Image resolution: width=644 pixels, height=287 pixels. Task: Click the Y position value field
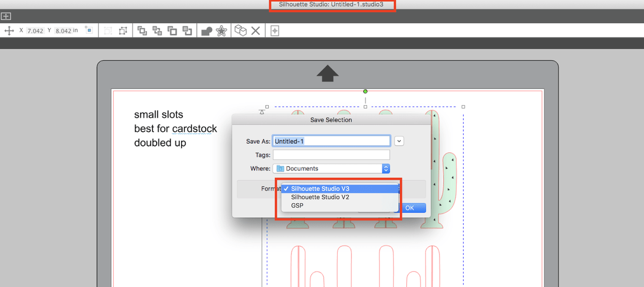tap(62, 31)
